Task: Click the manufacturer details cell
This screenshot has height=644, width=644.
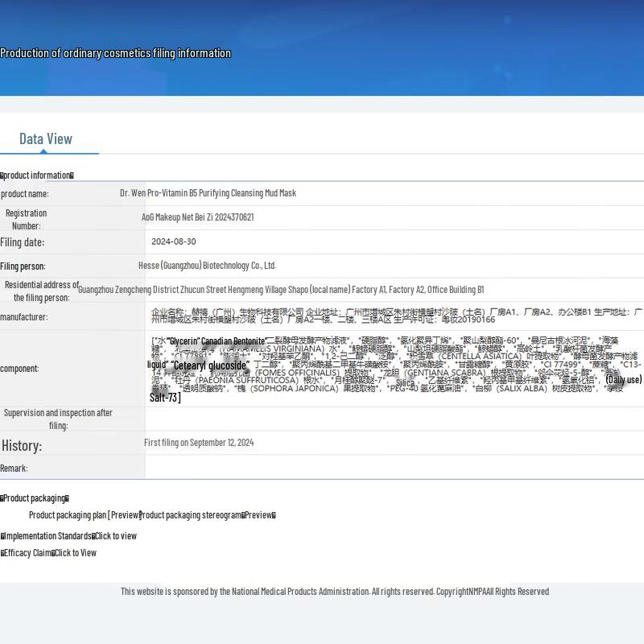Action: [394, 316]
